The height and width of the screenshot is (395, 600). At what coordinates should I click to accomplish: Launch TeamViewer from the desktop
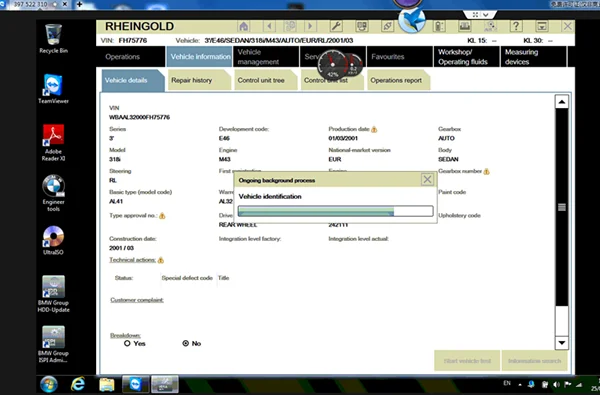point(54,89)
